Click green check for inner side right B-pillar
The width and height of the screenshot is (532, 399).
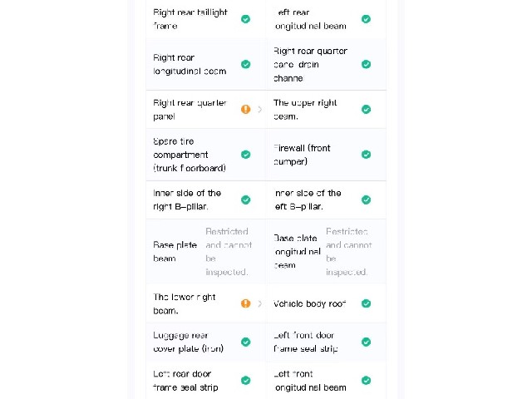click(246, 199)
